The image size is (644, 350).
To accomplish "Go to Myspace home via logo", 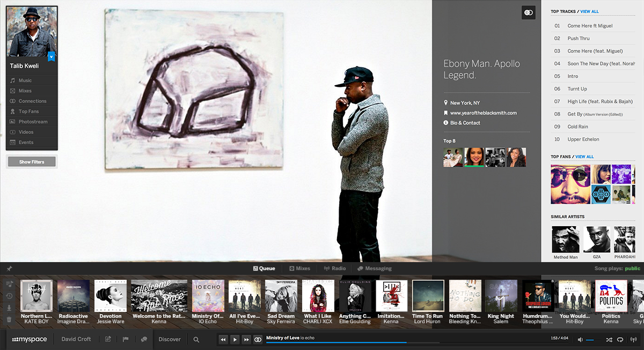I will pos(30,339).
